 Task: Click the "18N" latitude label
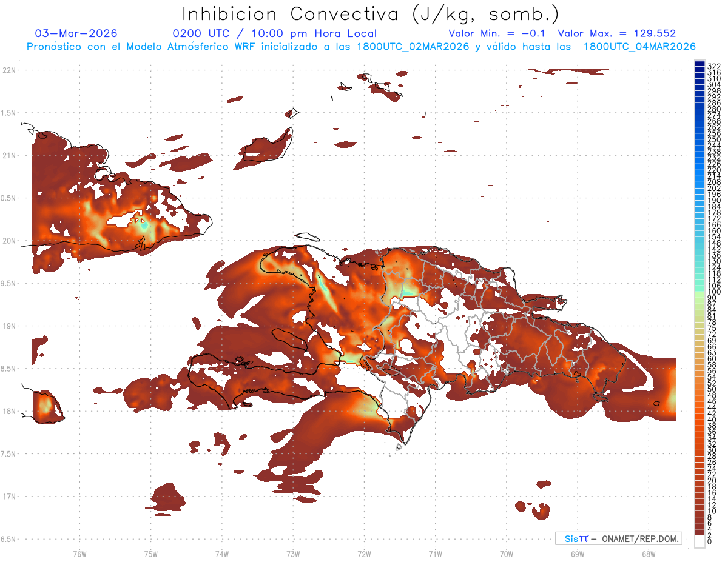(x=9, y=411)
